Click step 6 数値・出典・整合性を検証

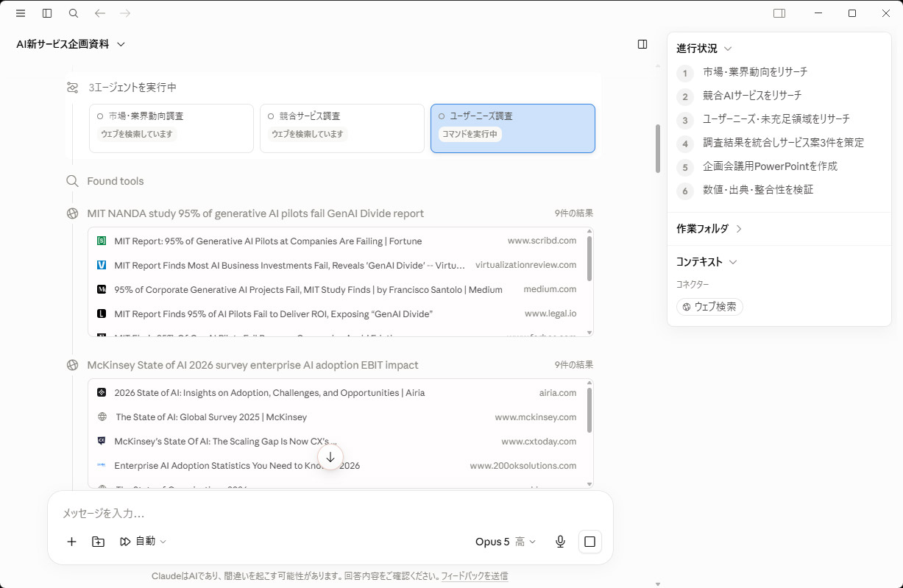click(758, 190)
